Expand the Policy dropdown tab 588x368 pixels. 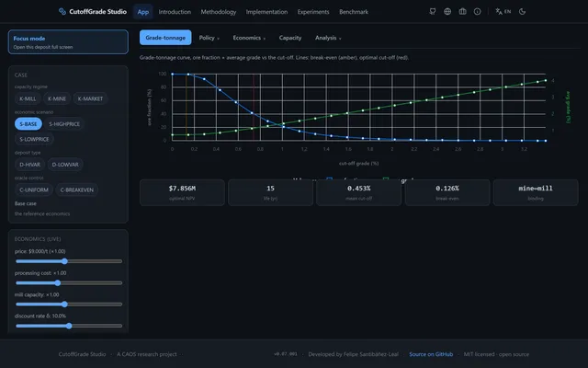209,38
